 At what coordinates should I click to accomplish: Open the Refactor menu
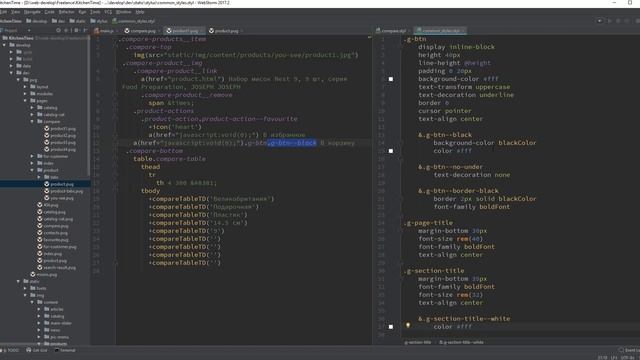click(x=66, y=12)
